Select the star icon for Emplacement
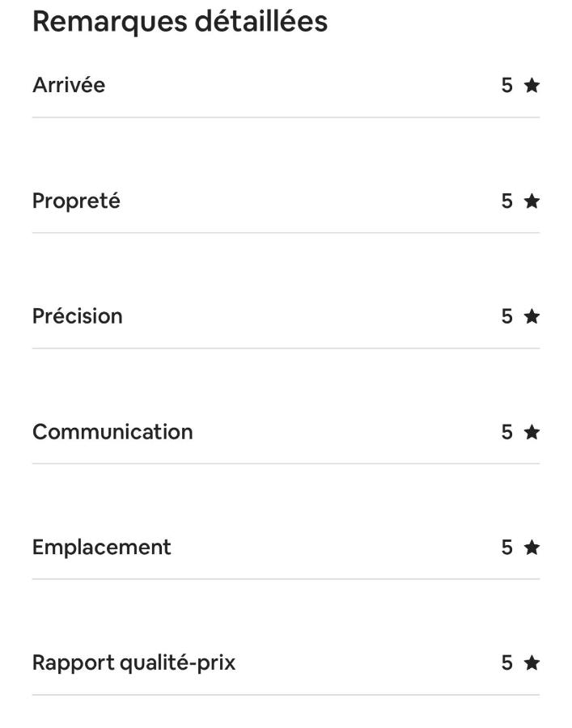 (532, 548)
